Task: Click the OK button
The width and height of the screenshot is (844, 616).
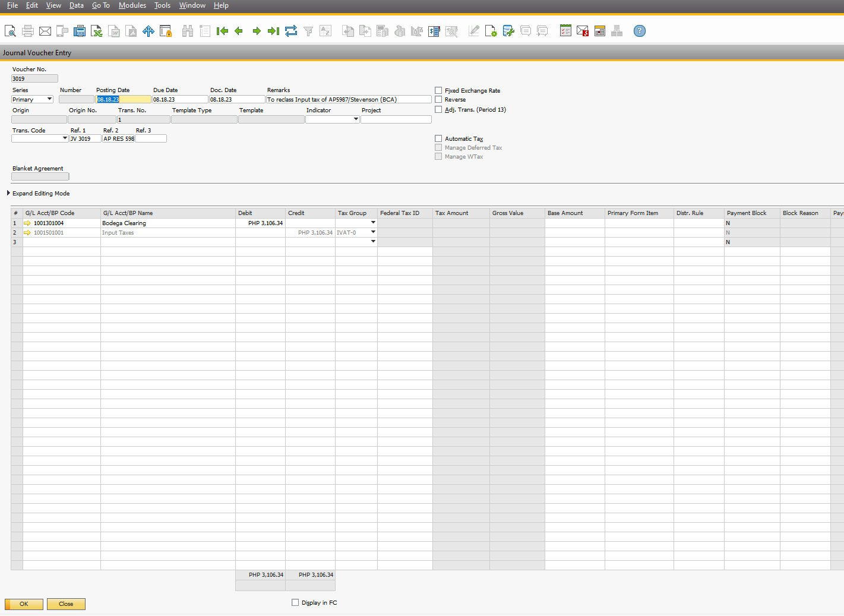Action: [24, 604]
